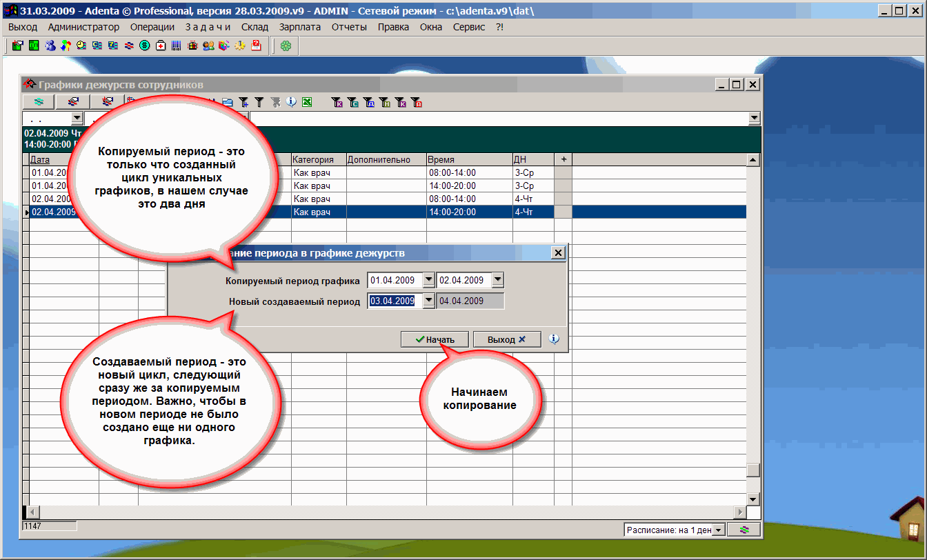Click the new period date field '03.04.2009'

(x=392, y=301)
